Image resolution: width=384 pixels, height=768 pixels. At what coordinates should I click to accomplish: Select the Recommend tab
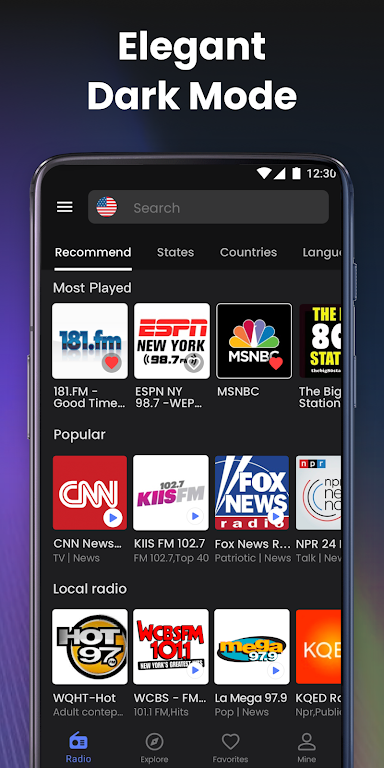click(93, 252)
